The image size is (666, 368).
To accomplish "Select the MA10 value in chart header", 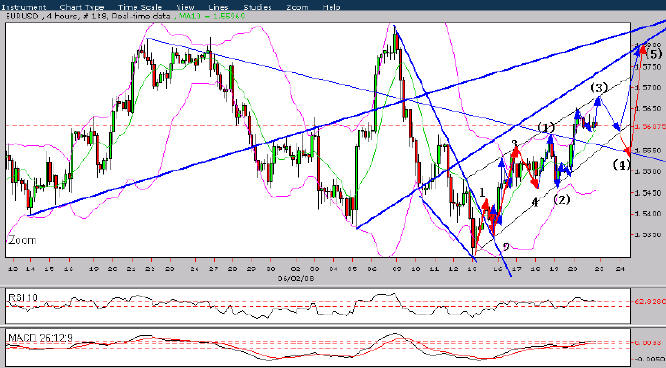I will pyautogui.click(x=211, y=16).
